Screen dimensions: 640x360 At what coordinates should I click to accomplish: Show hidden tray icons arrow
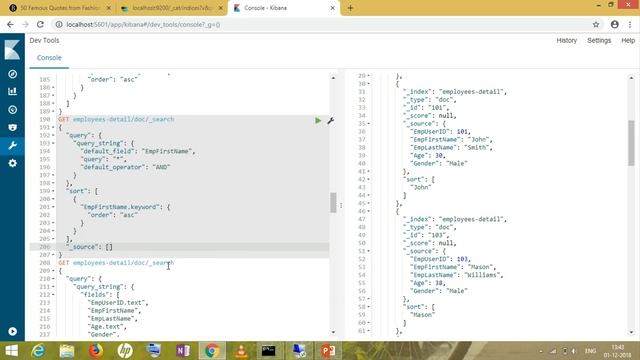click(x=541, y=351)
